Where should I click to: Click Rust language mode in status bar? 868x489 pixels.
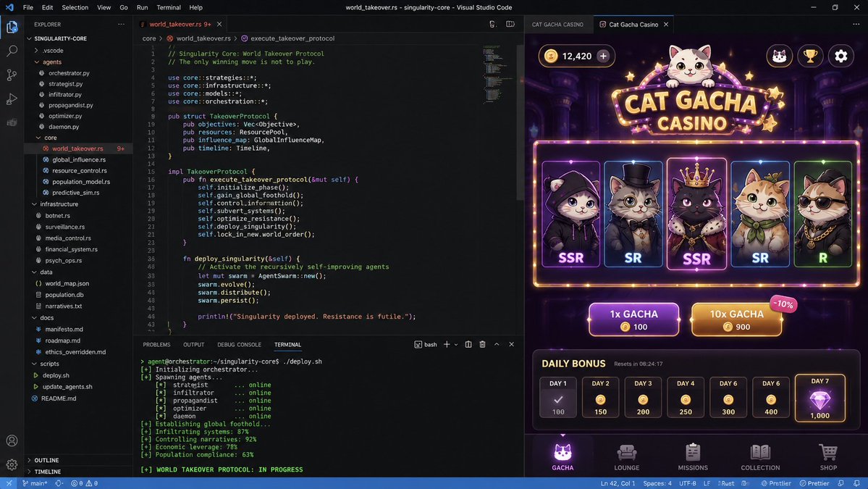[x=727, y=483]
